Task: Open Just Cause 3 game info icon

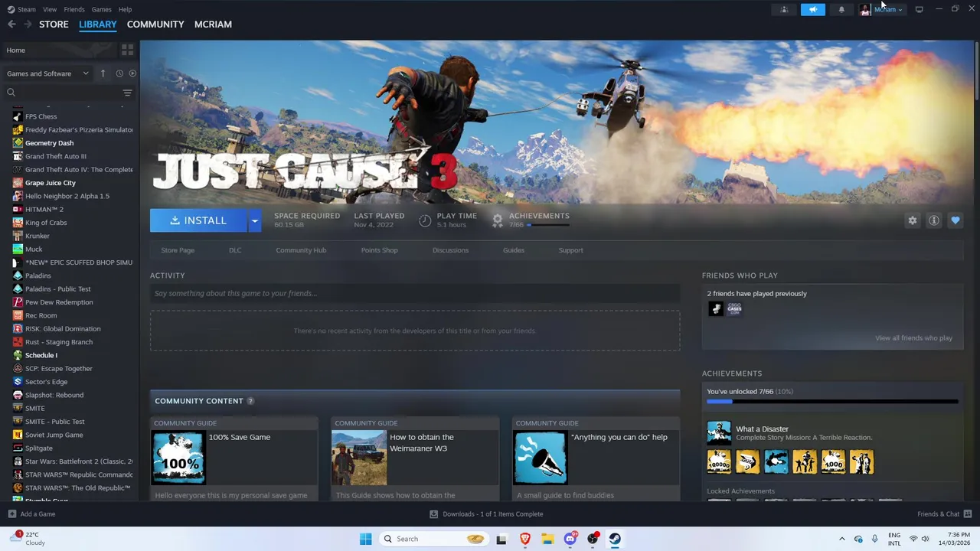Action: click(x=933, y=220)
